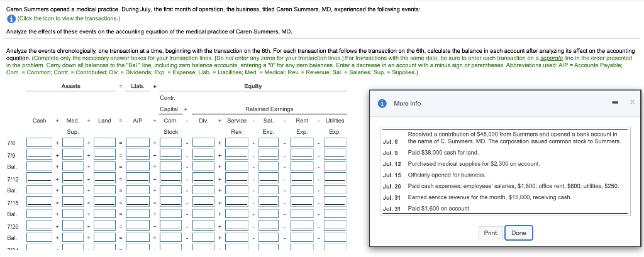644x257 pixels.
Task: Activate the Land input for 7/12
Action: pyautogui.click(x=105, y=178)
